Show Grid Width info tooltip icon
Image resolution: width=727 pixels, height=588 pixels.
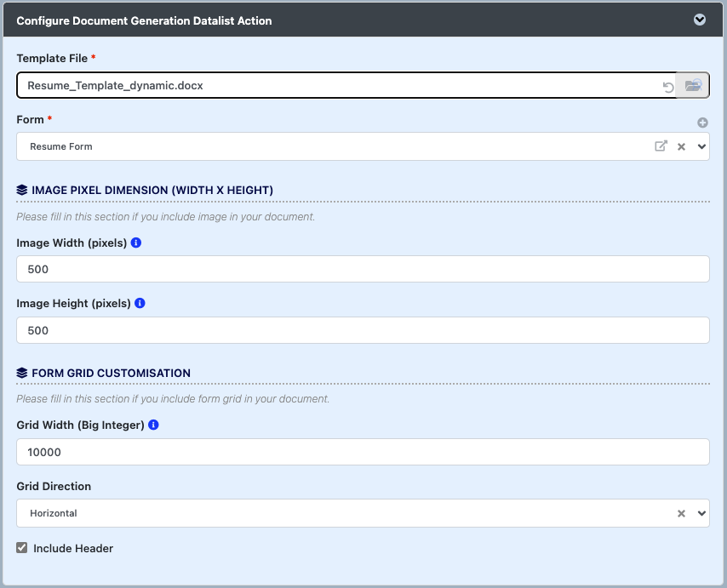(x=153, y=425)
